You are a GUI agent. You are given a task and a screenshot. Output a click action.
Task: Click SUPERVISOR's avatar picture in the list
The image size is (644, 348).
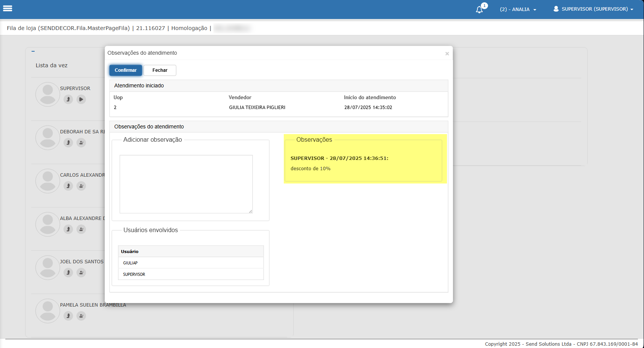point(48,95)
